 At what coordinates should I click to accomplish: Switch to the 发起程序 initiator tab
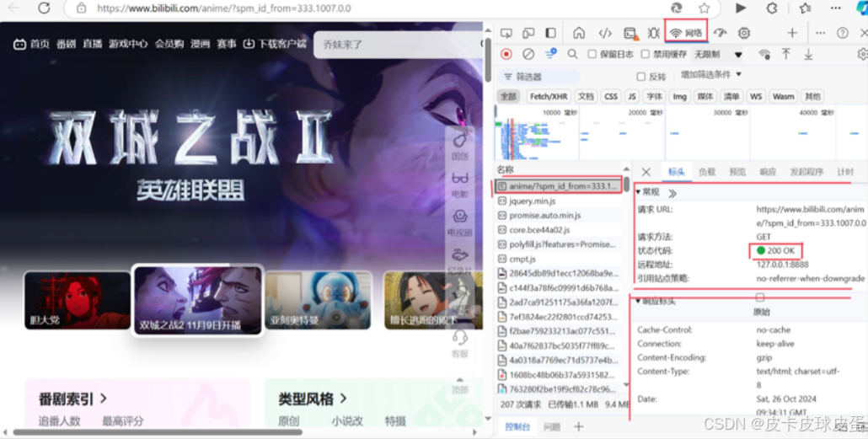click(806, 172)
